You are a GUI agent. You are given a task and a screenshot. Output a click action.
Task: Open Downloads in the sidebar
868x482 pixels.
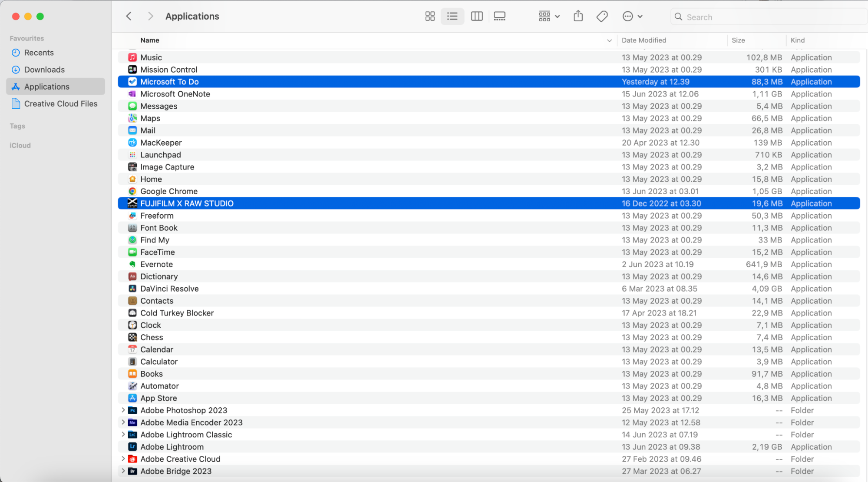tap(56, 70)
